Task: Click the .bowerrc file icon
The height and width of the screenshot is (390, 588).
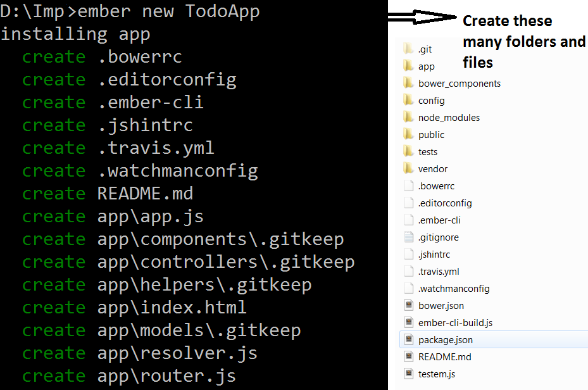Action: click(x=408, y=186)
